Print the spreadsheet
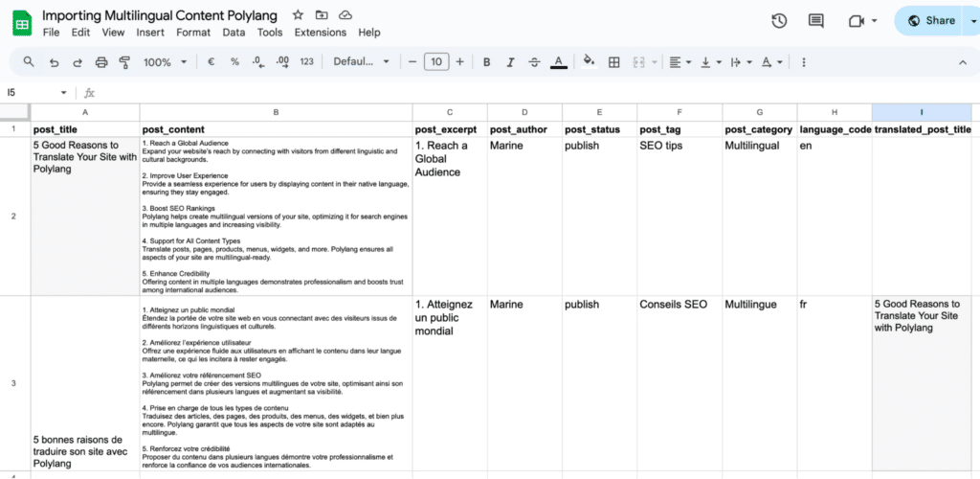The image size is (980, 479). click(x=101, y=62)
